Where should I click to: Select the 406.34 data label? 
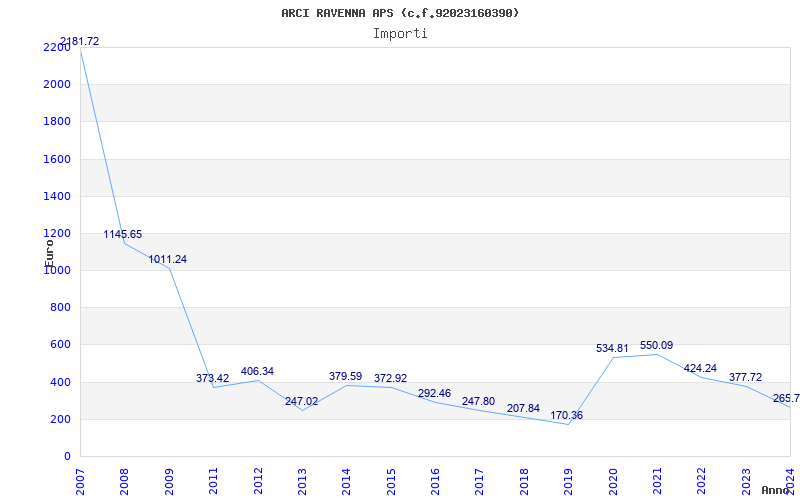click(x=257, y=371)
